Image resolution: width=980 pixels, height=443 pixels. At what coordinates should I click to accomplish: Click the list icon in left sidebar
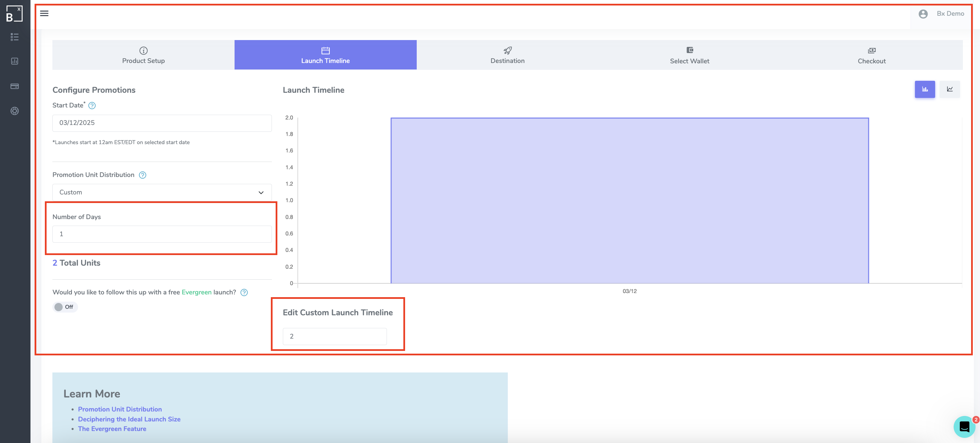(14, 37)
